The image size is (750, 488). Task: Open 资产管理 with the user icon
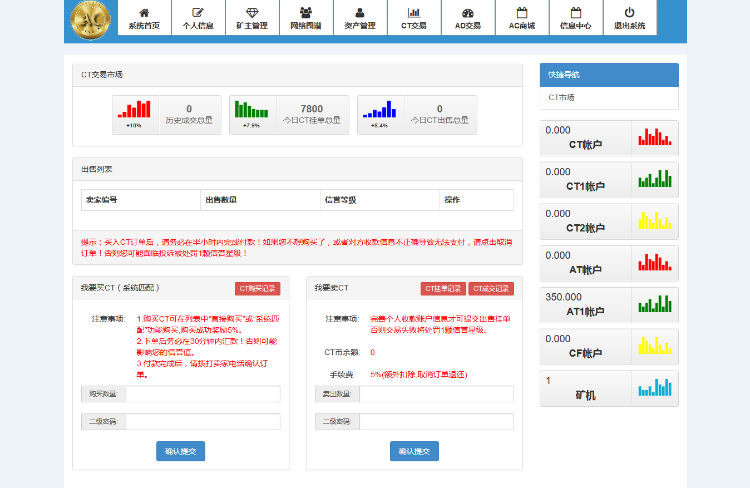point(360,18)
